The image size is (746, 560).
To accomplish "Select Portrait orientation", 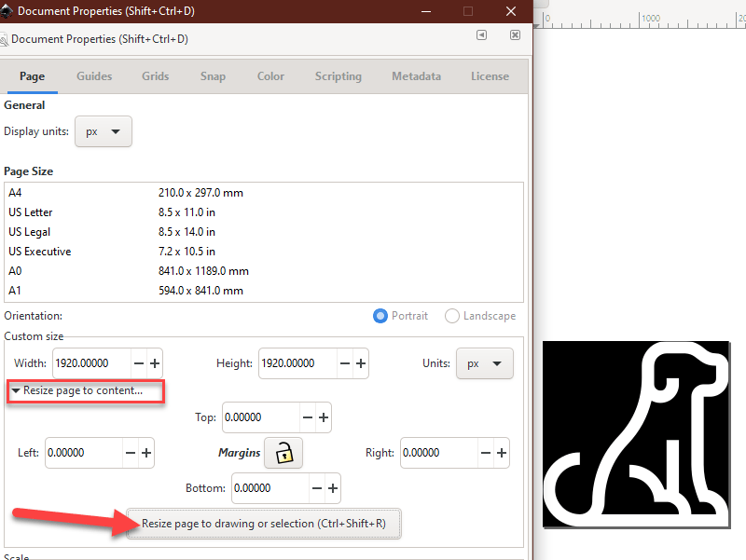I will (380, 316).
